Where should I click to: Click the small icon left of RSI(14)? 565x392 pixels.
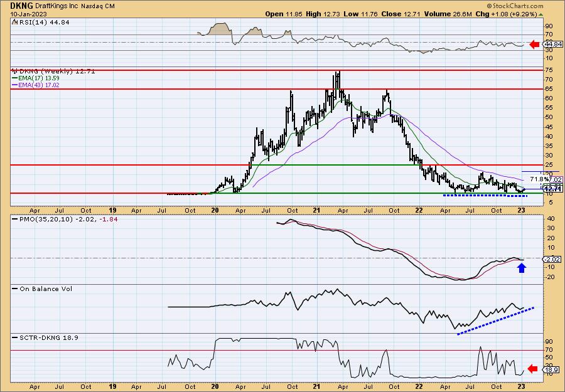tap(14, 22)
